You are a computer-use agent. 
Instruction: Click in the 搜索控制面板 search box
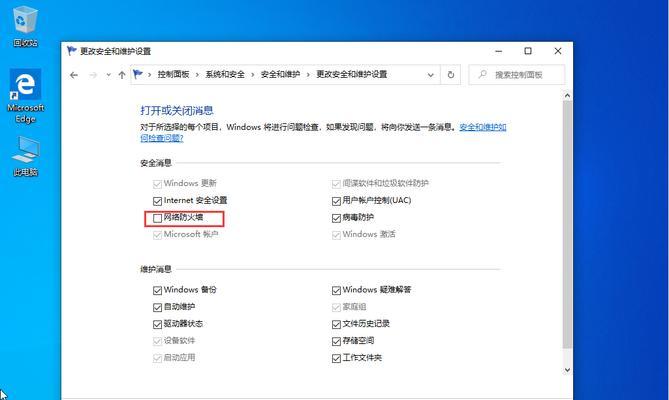tap(517, 75)
